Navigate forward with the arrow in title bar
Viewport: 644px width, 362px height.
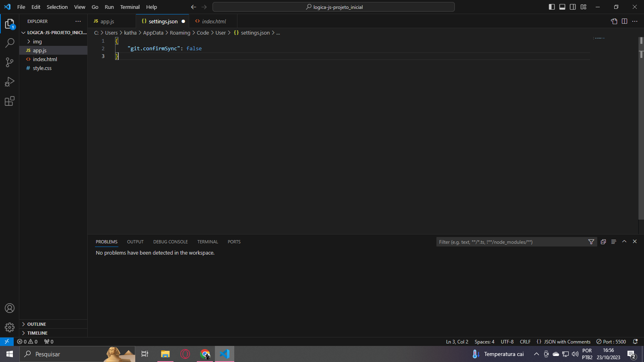[204, 7]
